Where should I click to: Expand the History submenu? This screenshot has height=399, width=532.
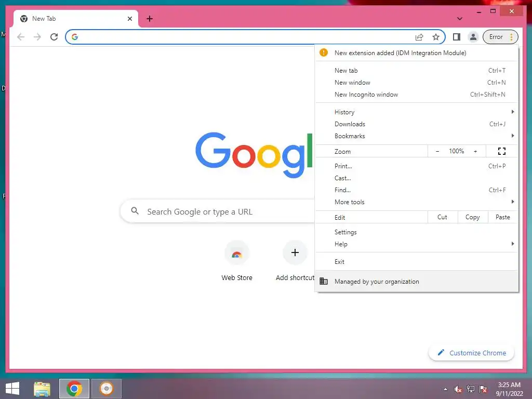click(x=417, y=112)
